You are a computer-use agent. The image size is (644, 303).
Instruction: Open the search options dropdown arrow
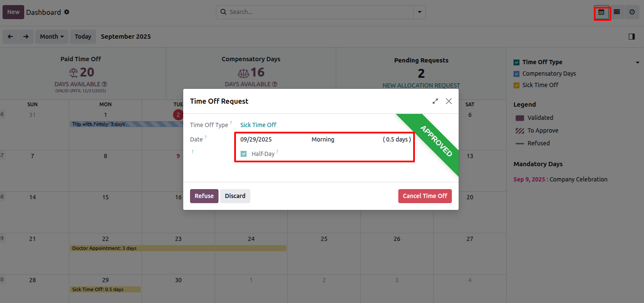tap(420, 12)
